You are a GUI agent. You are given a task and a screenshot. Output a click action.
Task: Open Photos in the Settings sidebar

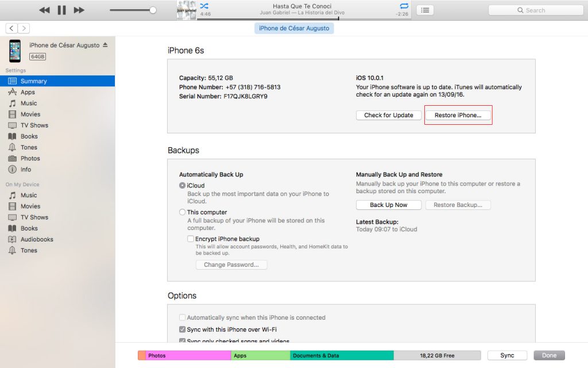[57, 159]
